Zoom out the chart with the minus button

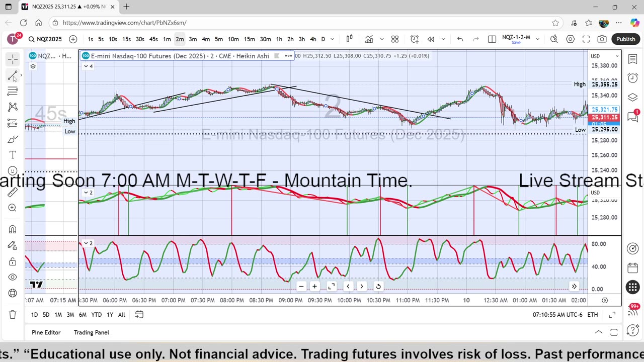coord(301,287)
